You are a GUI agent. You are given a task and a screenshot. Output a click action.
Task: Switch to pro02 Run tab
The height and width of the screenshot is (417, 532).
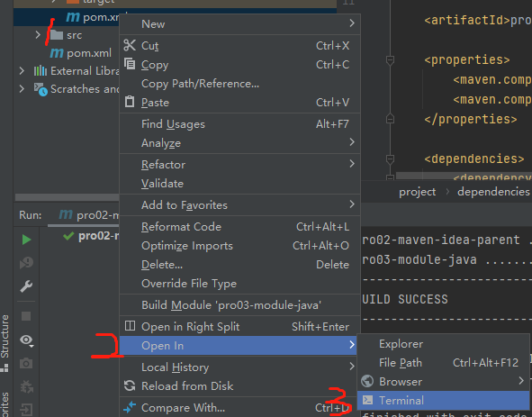click(x=84, y=215)
